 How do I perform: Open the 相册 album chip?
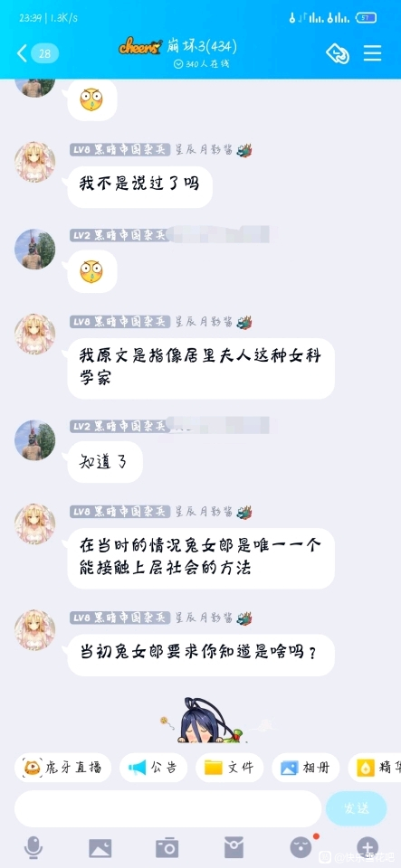306,768
